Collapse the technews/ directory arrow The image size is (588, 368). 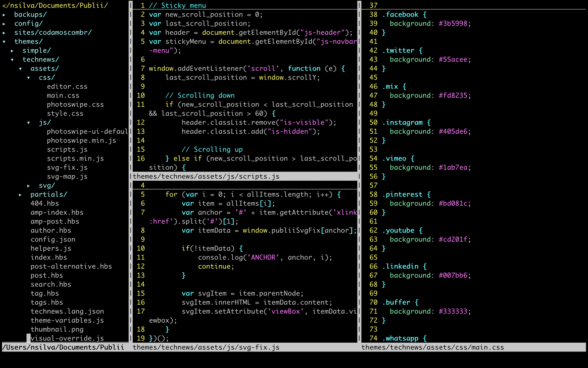pyautogui.click(x=12, y=60)
